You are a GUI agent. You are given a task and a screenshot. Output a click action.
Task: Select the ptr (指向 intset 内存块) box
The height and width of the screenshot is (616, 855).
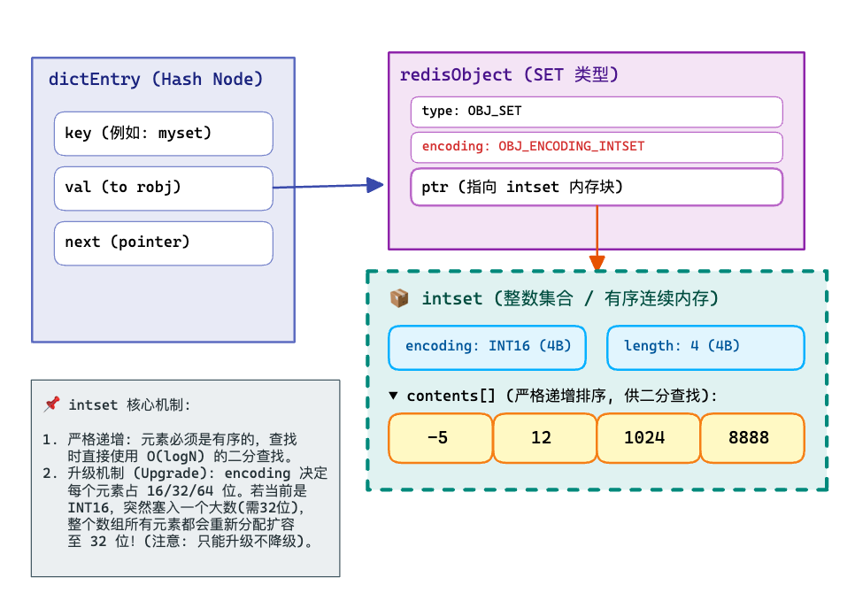pyautogui.click(x=596, y=187)
